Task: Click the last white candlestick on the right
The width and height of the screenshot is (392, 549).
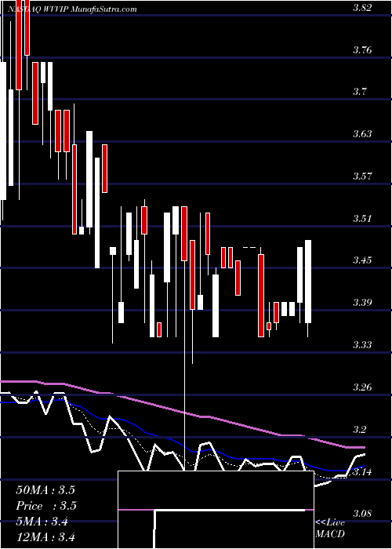Action: 308,282
